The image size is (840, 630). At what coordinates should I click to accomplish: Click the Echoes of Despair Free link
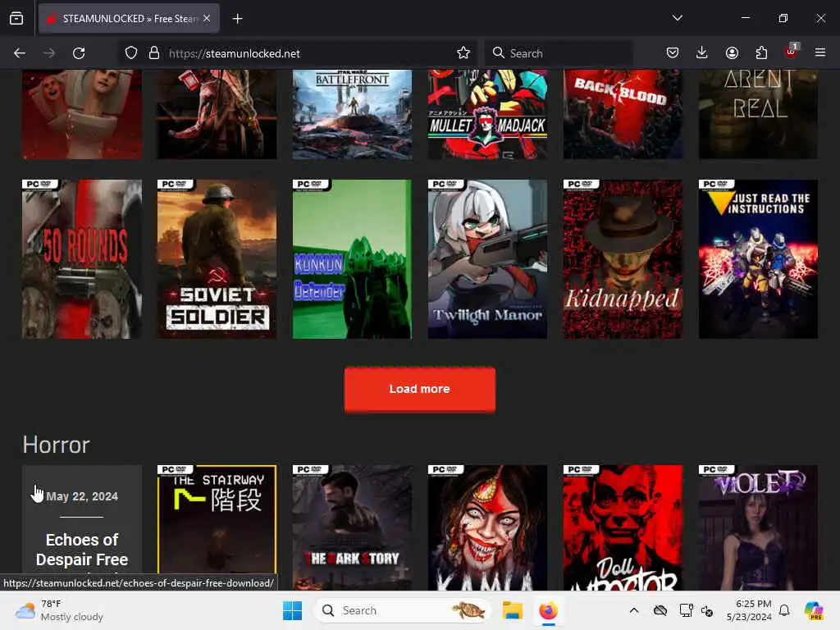(82, 550)
